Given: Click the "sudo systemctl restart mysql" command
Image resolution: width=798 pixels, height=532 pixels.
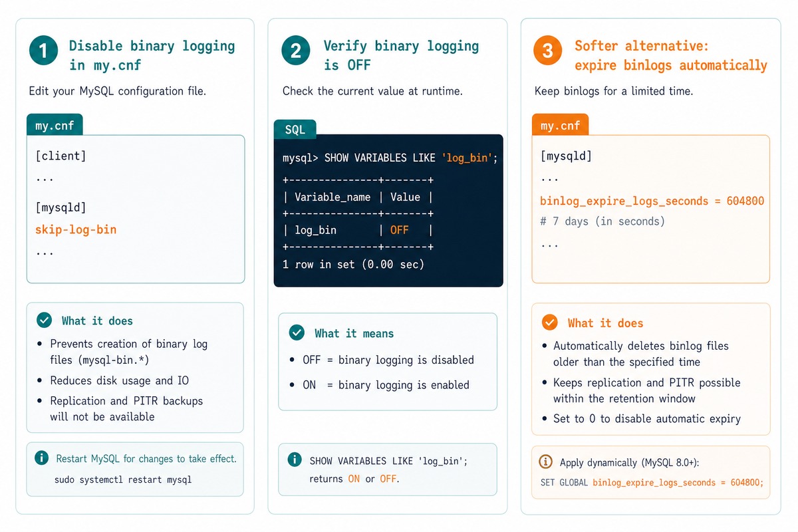Looking at the screenshot, I should 122,479.
